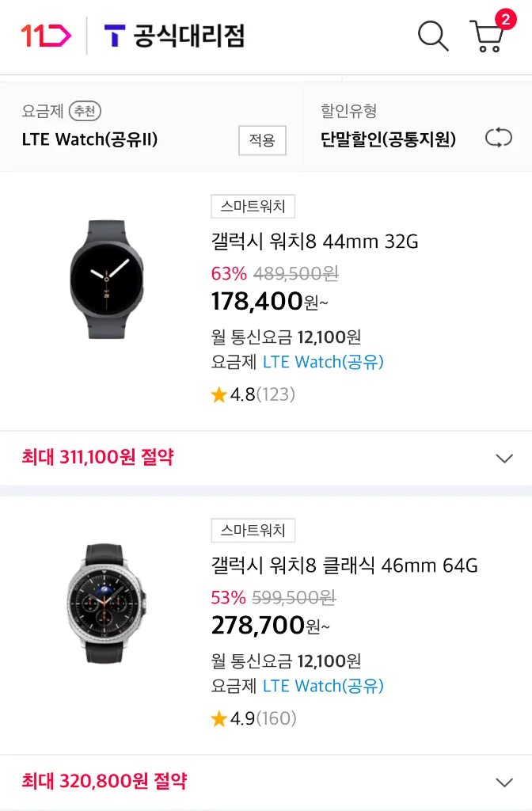The image size is (532, 811).
Task: Click the star rating icon for 갤럭시 워치8 44mm
Action: click(218, 394)
